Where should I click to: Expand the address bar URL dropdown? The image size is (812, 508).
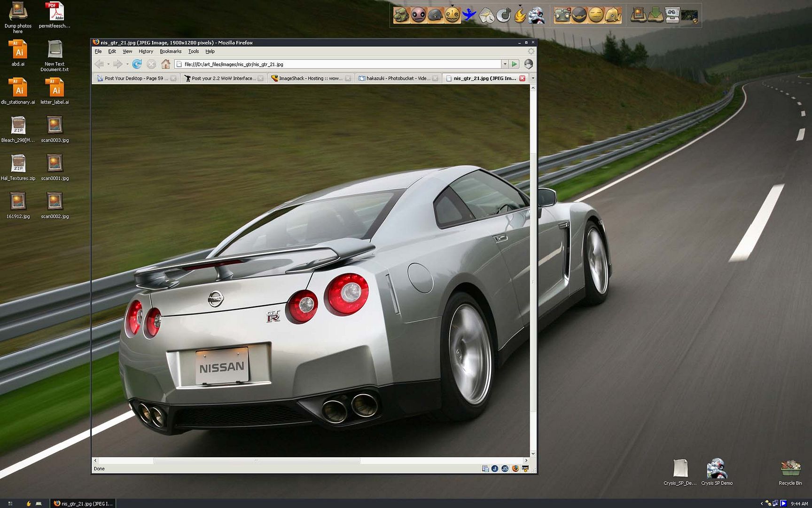point(505,64)
